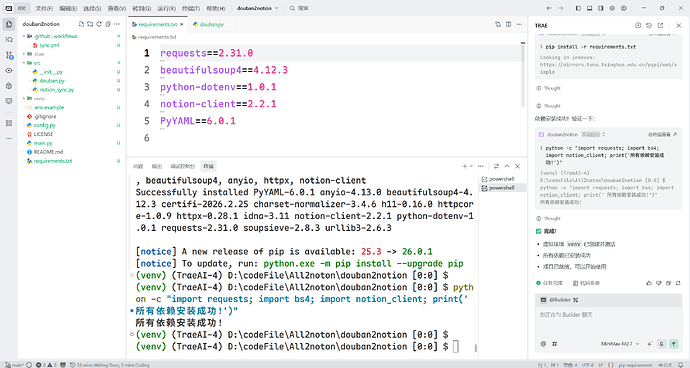Open the MiniMax-M2.7 model selector
The width and height of the screenshot is (690, 368).
620,344
